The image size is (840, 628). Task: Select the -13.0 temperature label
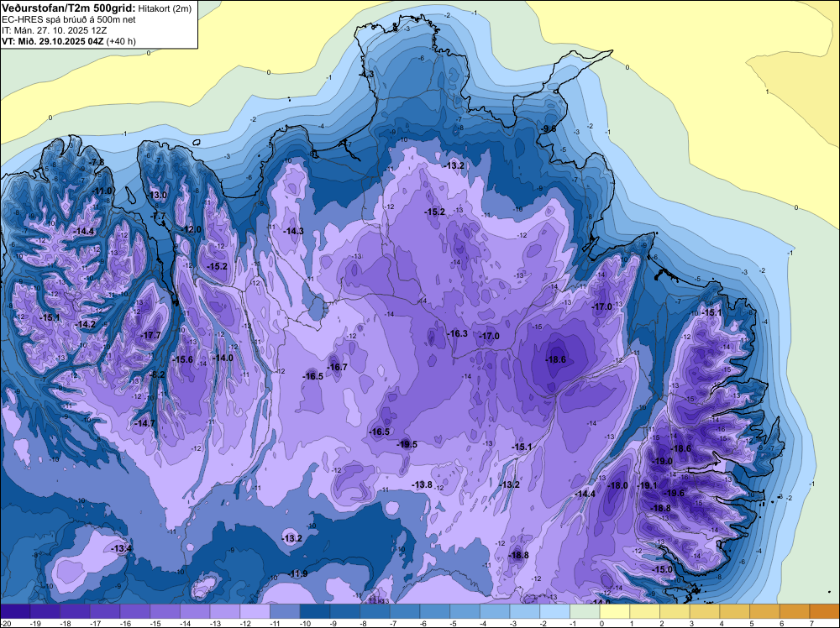pos(157,195)
